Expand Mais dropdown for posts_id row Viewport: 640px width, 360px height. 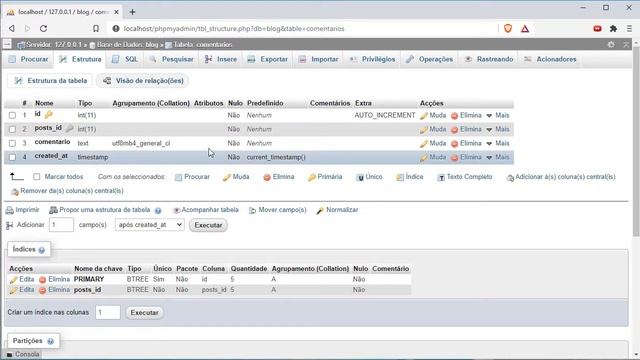tap(498, 129)
